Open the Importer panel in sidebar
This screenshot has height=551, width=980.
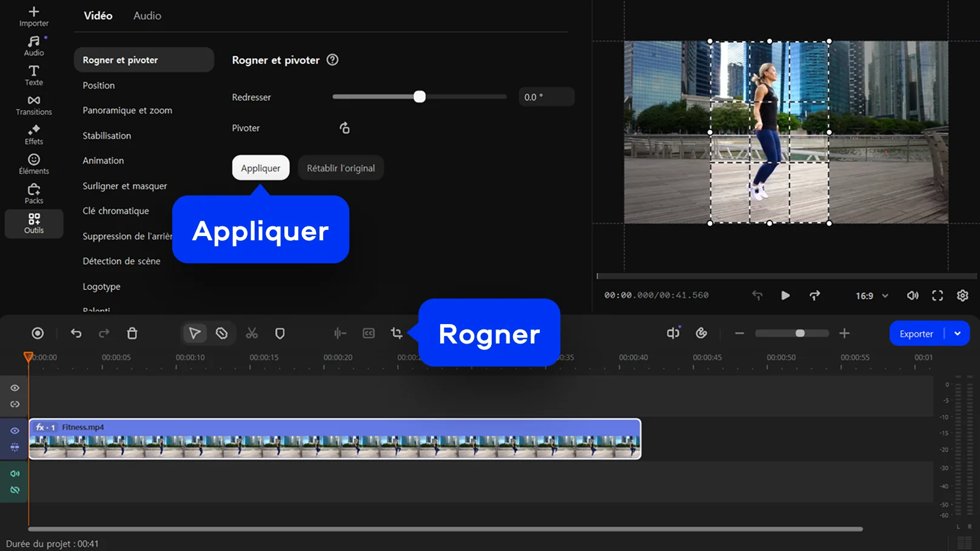33,16
